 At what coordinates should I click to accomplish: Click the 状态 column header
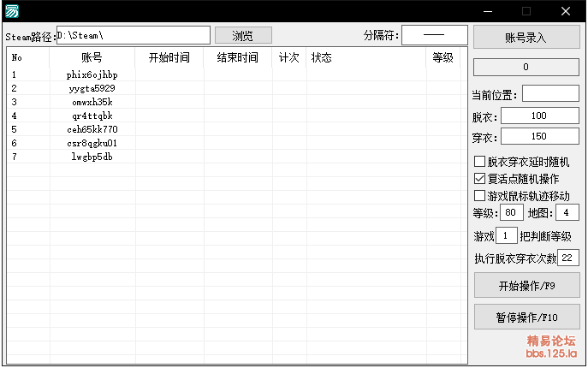point(366,57)
